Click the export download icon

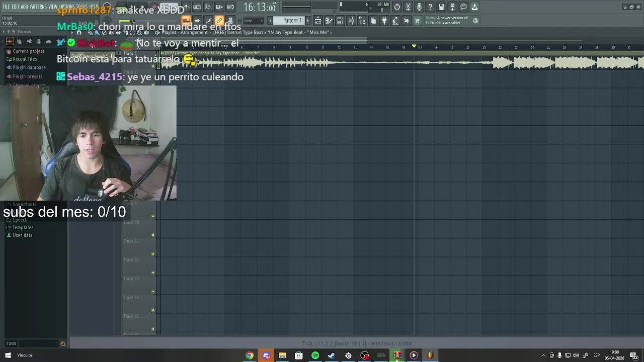[474, 7]
